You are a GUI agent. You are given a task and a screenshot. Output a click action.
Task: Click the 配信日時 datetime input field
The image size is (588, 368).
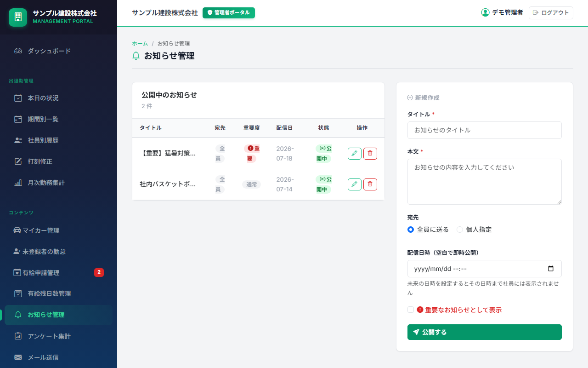click(x=485, y=269)
